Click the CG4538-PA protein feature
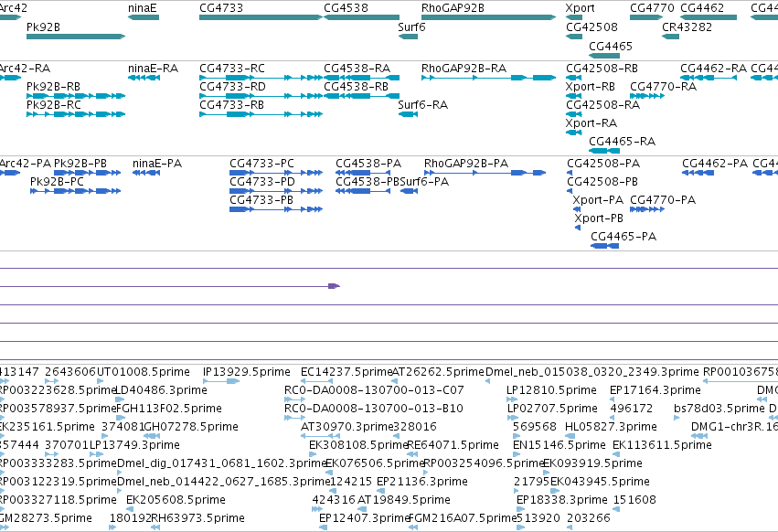 363,173
